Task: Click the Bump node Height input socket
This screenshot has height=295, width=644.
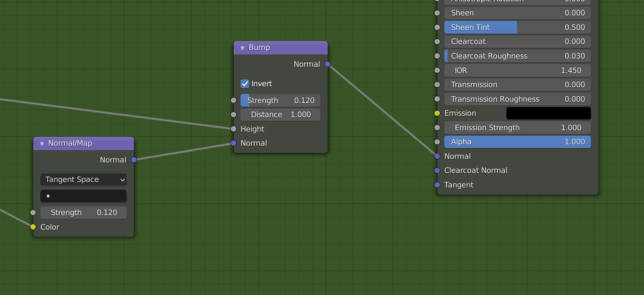Action: 233,129
